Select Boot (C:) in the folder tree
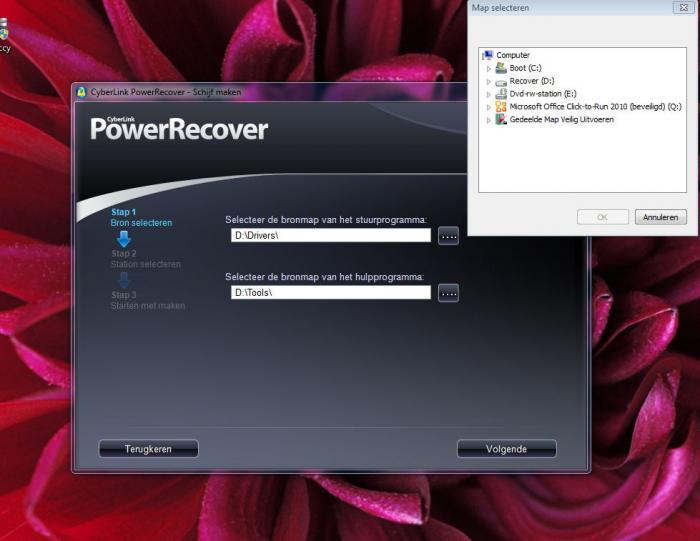Screen dimensions: 700x541 (525, 68)
